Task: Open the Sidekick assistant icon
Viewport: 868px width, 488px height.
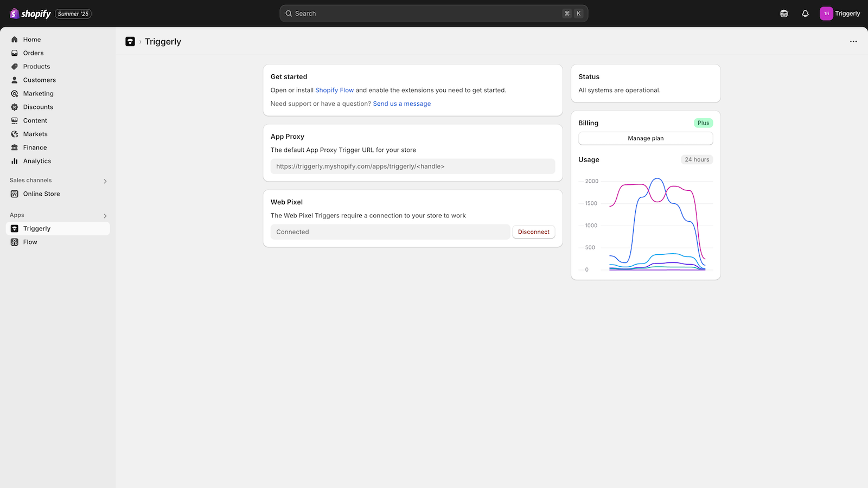Action: pos(784,14)
